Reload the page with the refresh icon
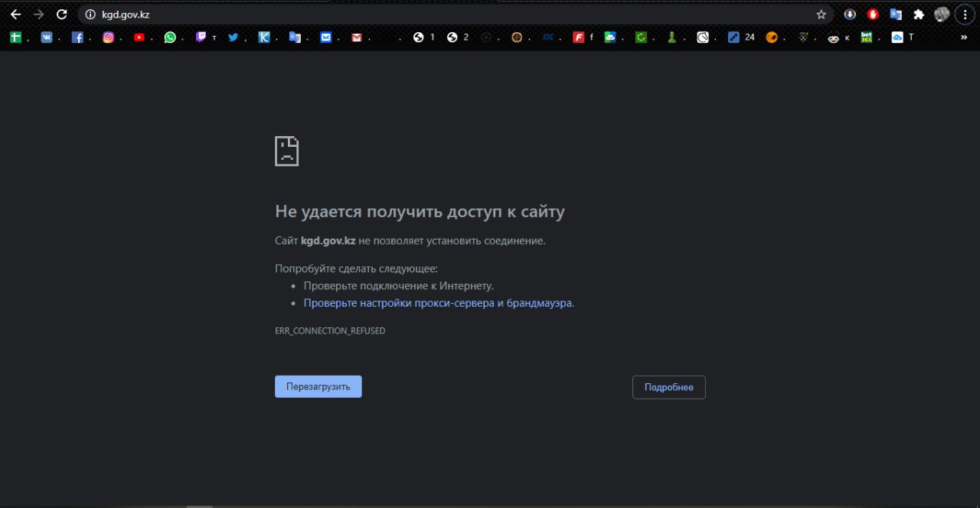980x508 pixels. [62, 14]
